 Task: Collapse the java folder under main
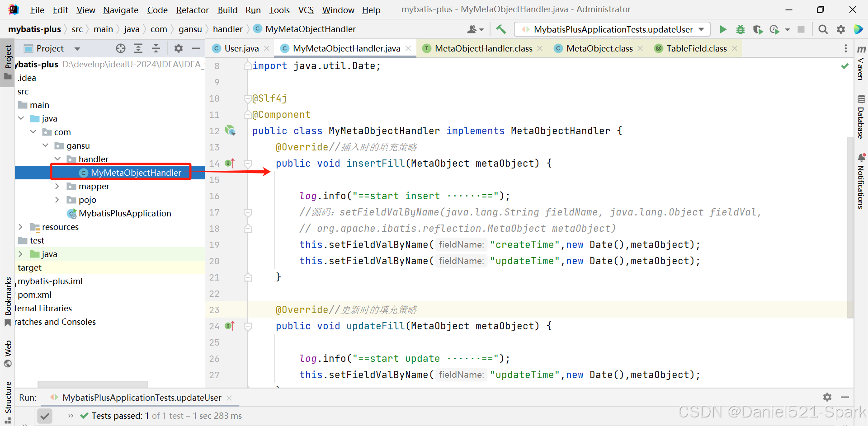click(x=21, y=118)
